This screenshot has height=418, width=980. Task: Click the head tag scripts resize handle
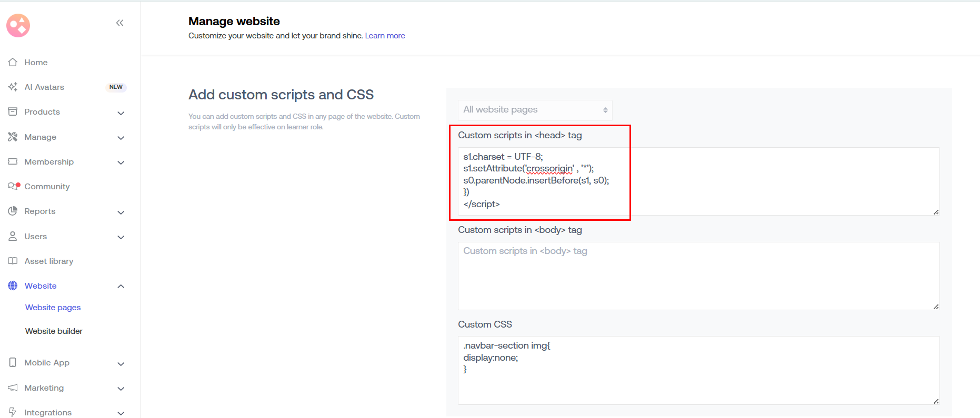point(936,212)
